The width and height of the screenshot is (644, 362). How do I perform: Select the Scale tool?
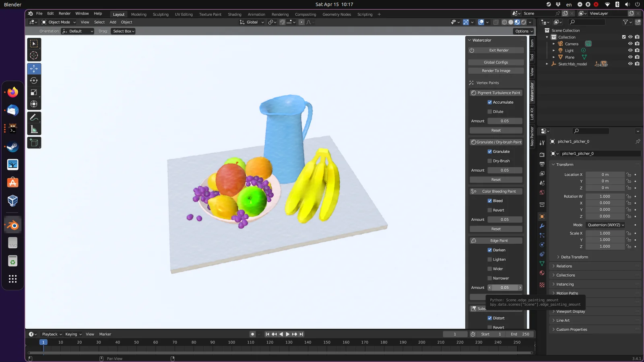point(34,92)
